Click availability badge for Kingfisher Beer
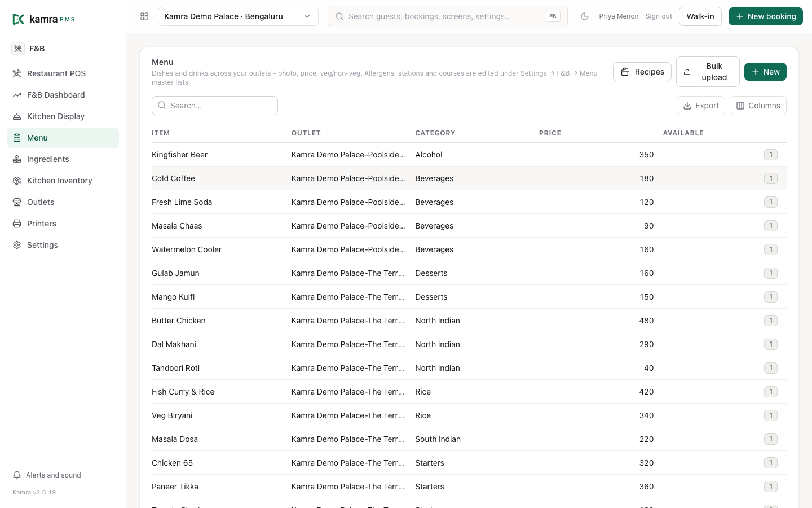 tap(771, 155)
